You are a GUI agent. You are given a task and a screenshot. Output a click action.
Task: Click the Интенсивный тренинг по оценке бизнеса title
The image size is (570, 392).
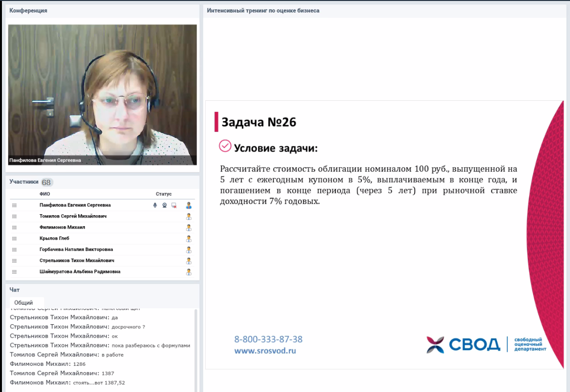tap(263, 11)
